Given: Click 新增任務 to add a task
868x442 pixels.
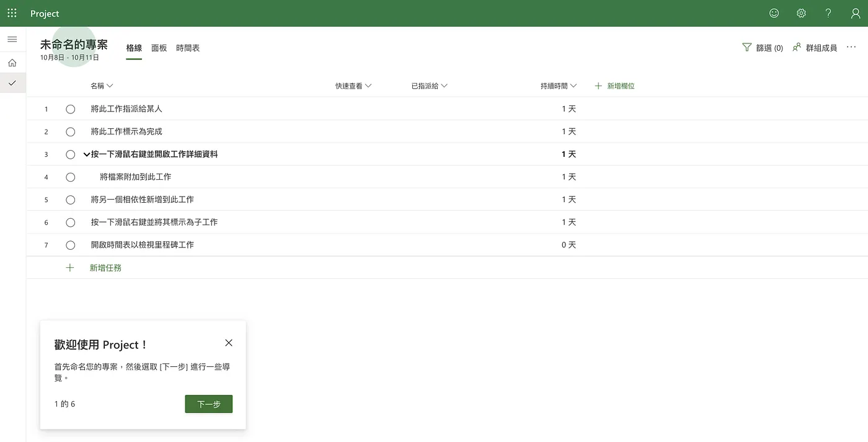Looking at the screenshot, I should point(105,268).
